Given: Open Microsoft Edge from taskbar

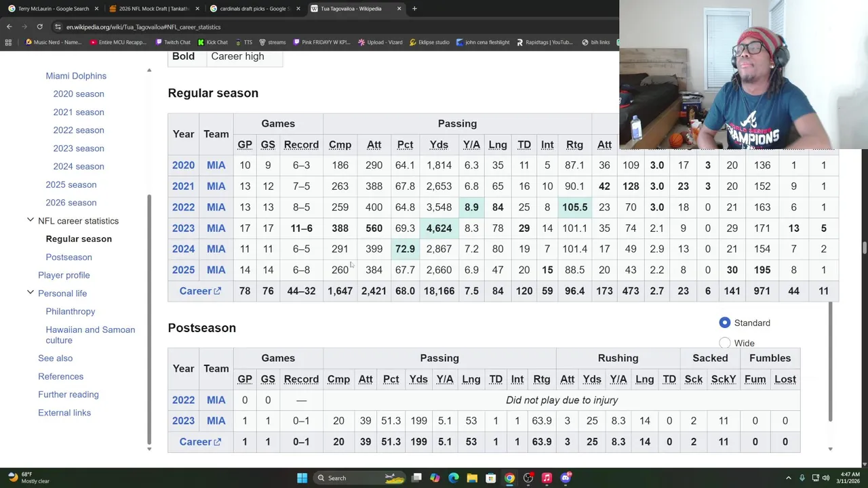Looking at the screenshot, I should [x=454, y=478].
